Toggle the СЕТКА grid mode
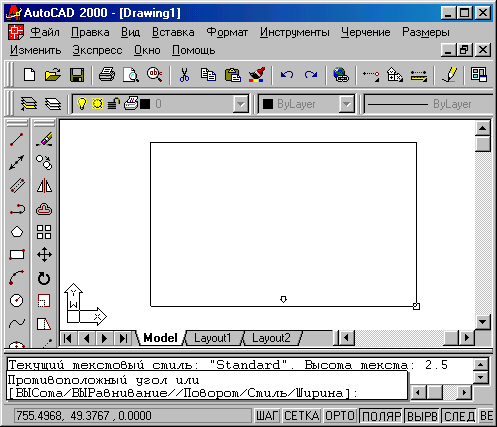Viewport: 497px width, 427px height. (302, 416)
